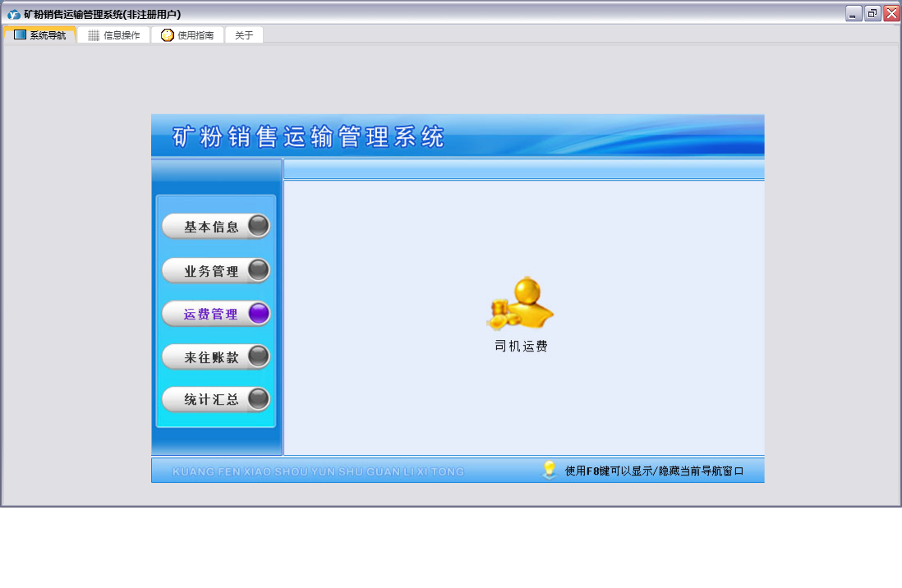Open the 关于 tab

click(x=244, y=35)
